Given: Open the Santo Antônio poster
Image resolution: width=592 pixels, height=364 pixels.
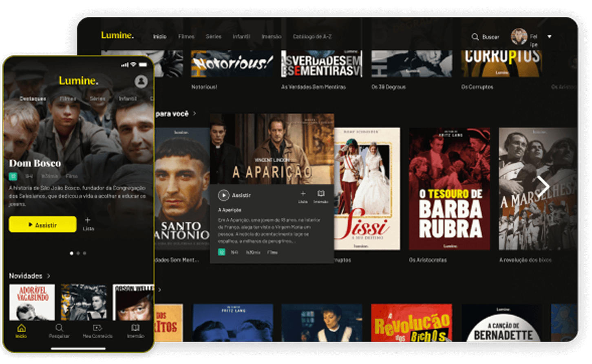Looking at the screenshot, I should [x=182, y=188].
